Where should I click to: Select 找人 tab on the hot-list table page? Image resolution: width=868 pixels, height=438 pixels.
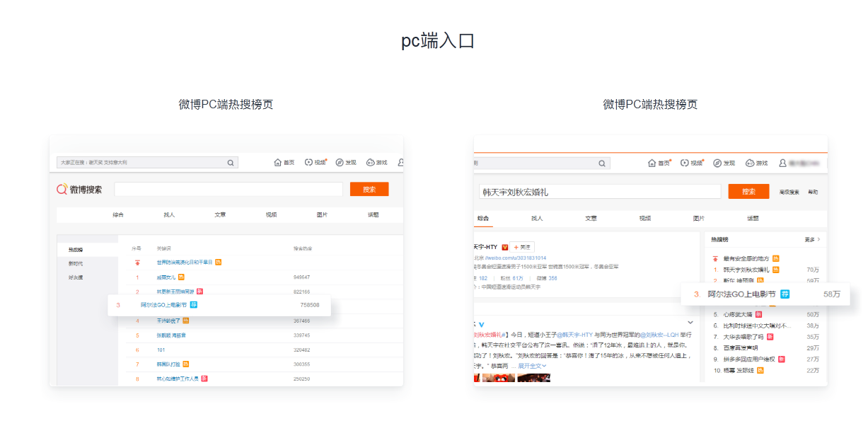tap(169, 214)
